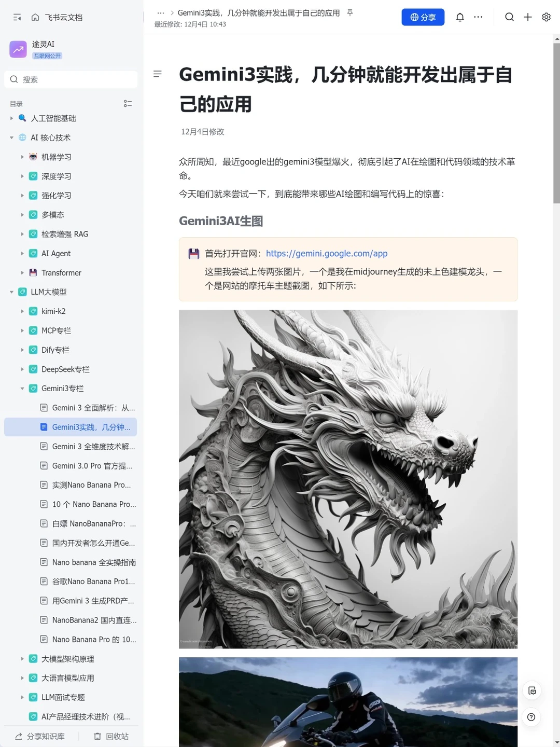Click the 分享 button

coord(423,17)
